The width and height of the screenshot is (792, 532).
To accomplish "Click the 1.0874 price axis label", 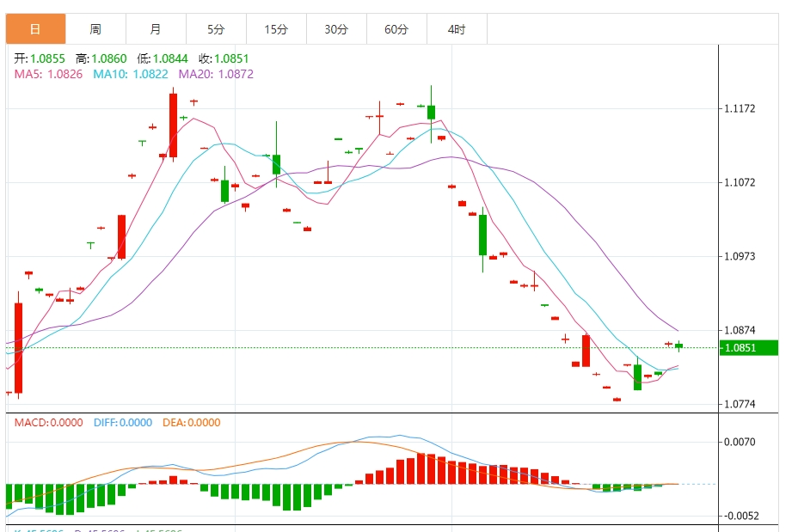I will 740,330.
